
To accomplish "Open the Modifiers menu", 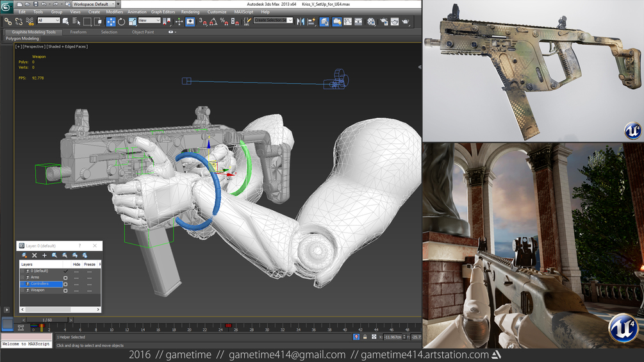I will click(114, 12).
